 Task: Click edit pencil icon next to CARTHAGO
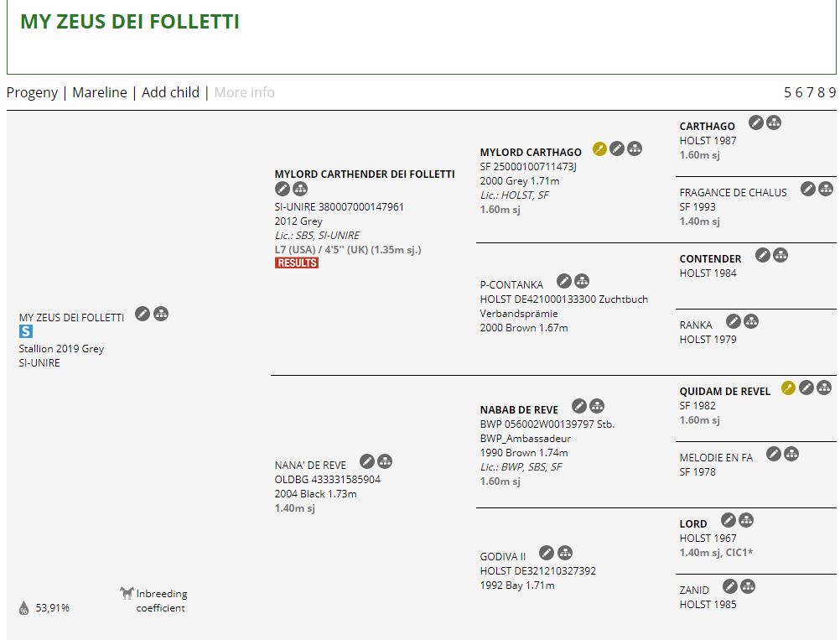coord(756,122)
